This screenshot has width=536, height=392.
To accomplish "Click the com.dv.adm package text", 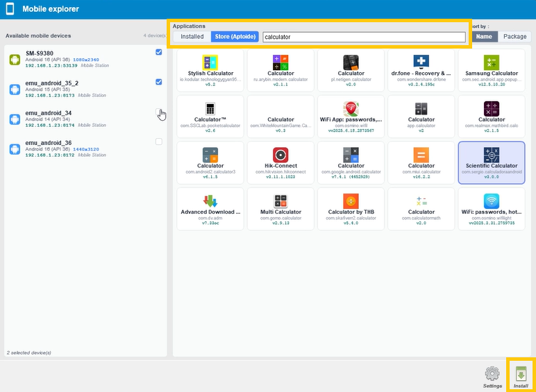I will pyautogui.click(x=210, y=218).
